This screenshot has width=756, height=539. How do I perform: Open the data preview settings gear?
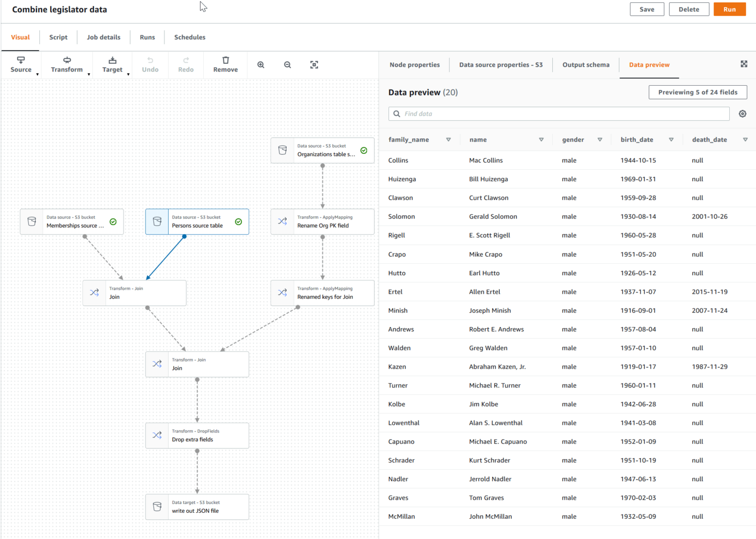point(742,113)
